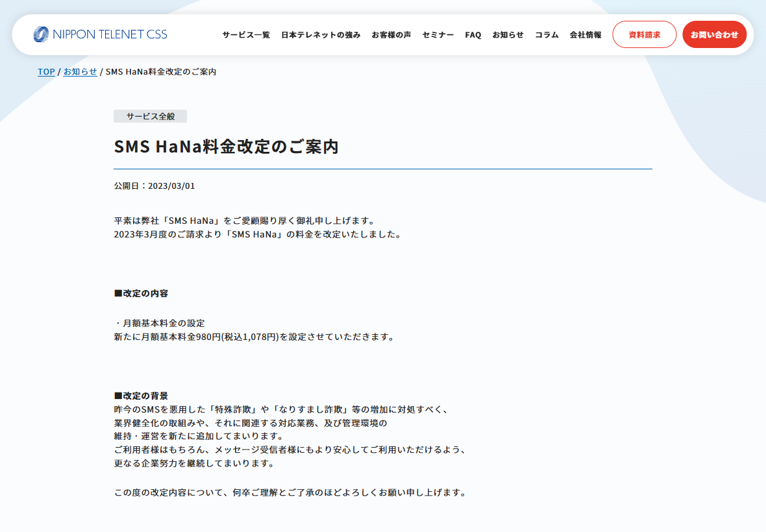Open the お知らせ nav item in header
766x532 pixels.
508,34
